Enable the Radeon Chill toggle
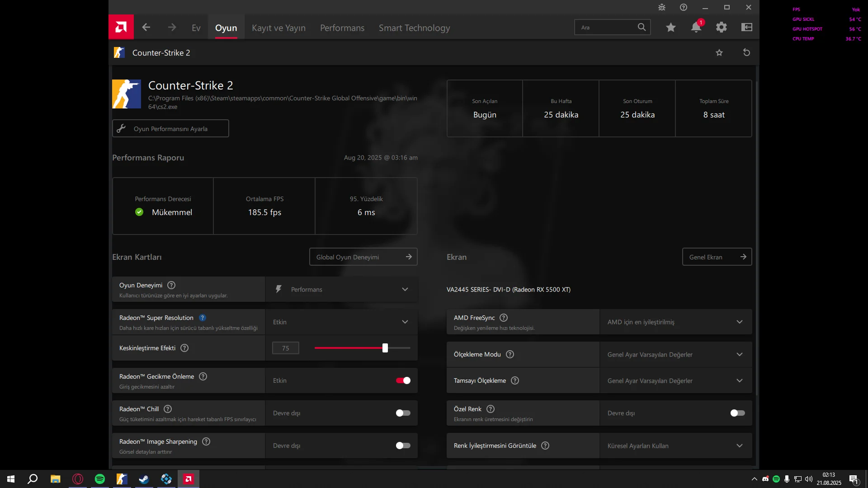The width and height of the screenshot is (868, 488). tap(403, 413)
